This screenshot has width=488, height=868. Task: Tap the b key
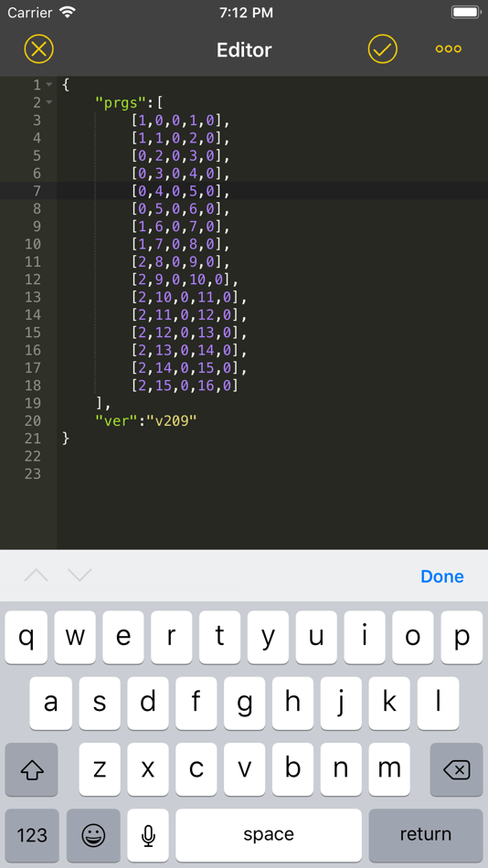tap(292, 769)
